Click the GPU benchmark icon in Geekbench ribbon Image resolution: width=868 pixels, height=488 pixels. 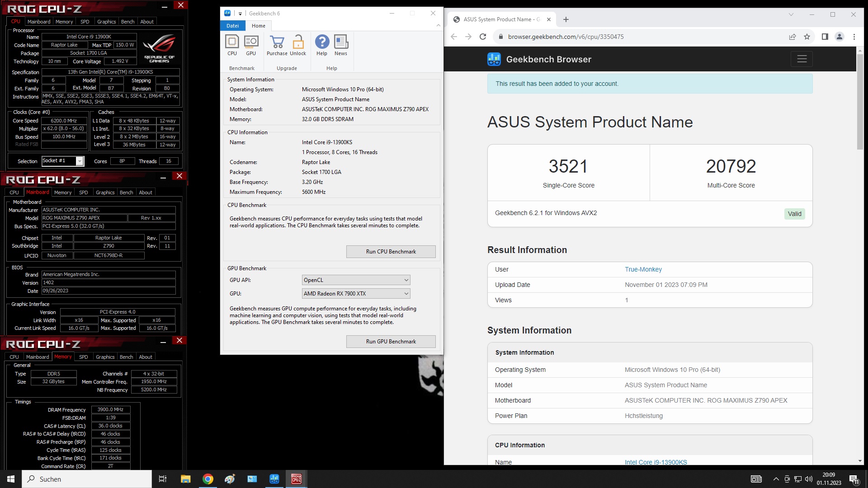[x=251, y=45]
